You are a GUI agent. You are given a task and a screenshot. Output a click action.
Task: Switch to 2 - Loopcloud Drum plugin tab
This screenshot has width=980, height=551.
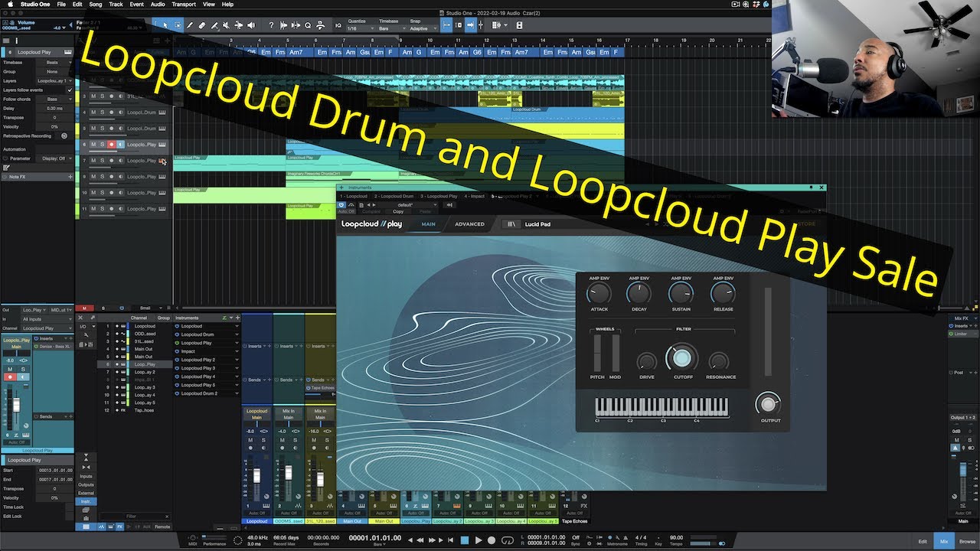click(x=394, y=196)
